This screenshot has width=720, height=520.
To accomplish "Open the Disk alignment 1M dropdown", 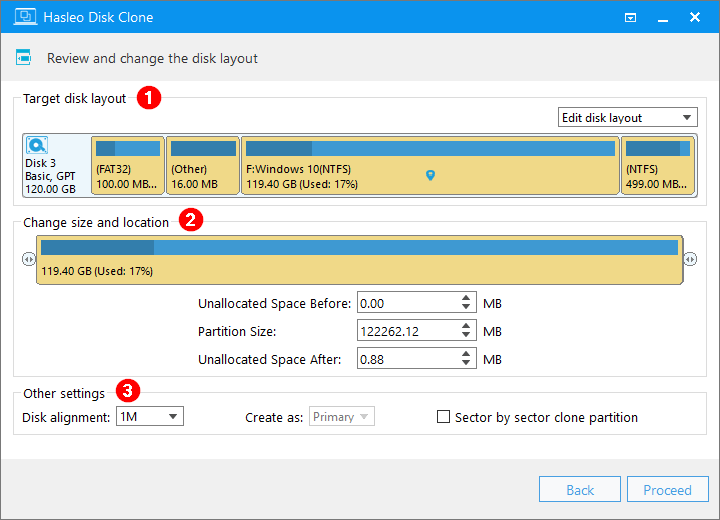I will [x=150, y=416].
